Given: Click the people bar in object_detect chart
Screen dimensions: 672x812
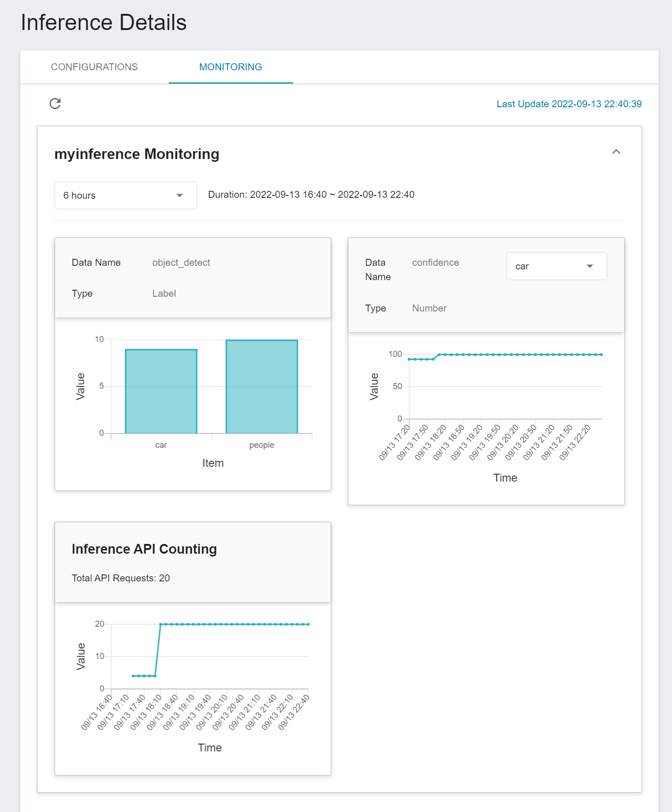Looking at the screenshot, I should tap(262, 387).
